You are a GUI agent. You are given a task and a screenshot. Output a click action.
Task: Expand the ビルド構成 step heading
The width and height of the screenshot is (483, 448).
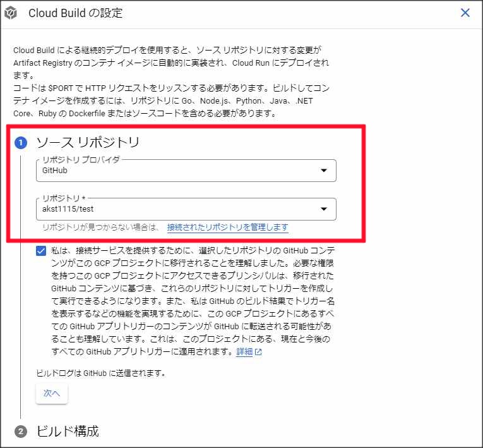(x=68, y=431)
